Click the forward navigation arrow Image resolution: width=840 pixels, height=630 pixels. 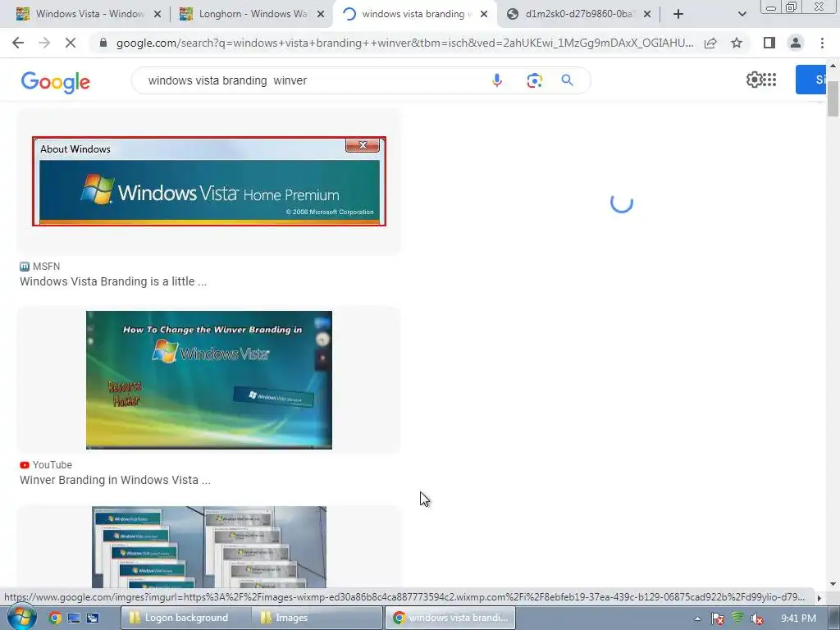coord(44,43)
